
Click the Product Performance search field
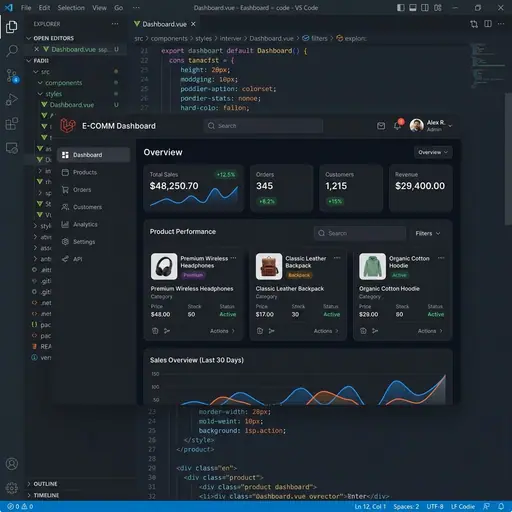pos(360,233)
